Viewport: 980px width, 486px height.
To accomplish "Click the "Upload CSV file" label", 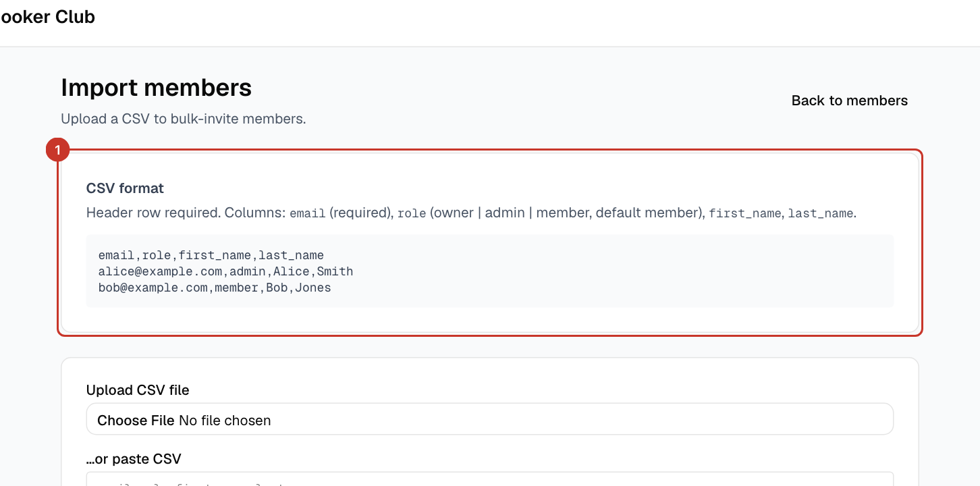I will click(x=138, y=390).
